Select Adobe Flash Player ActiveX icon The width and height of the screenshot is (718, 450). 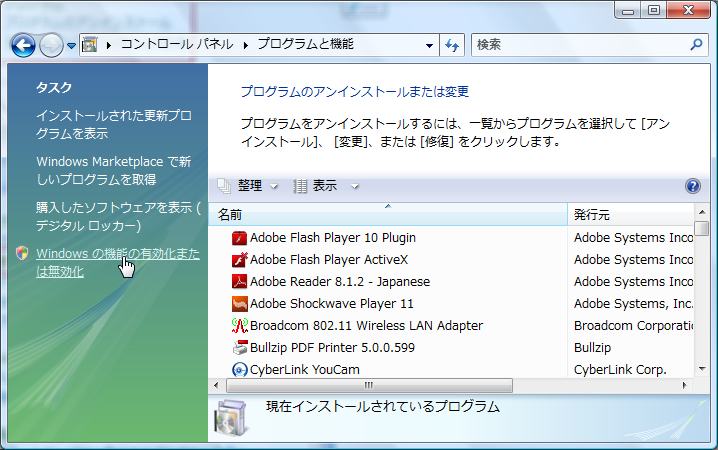(239, 260)
